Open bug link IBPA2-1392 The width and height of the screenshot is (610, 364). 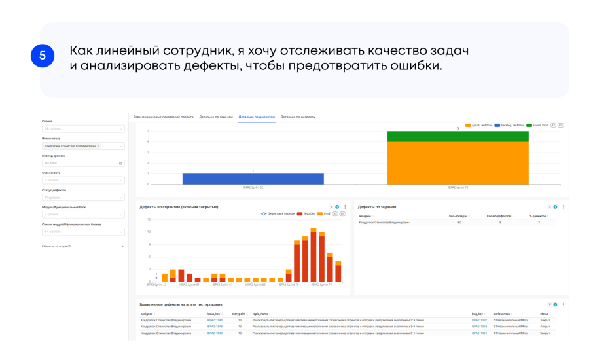[x=479, y=320]
